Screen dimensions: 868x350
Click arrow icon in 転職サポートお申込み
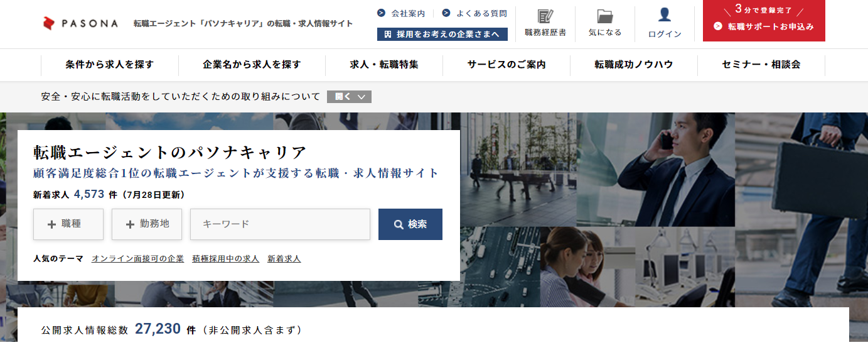point(718,26)
